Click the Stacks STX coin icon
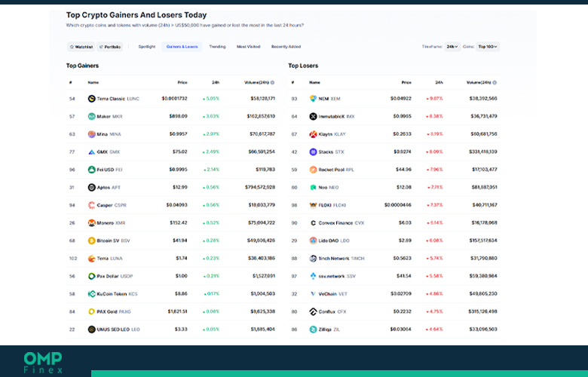This screenshot has width=588, height=377. (x=313, y=152)
